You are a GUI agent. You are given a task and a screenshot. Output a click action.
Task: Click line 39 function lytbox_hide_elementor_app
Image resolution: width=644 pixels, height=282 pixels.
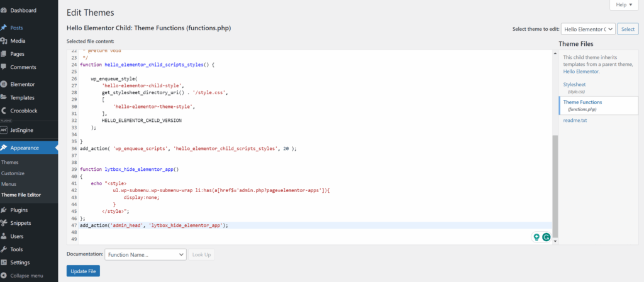tap(130, 169)
